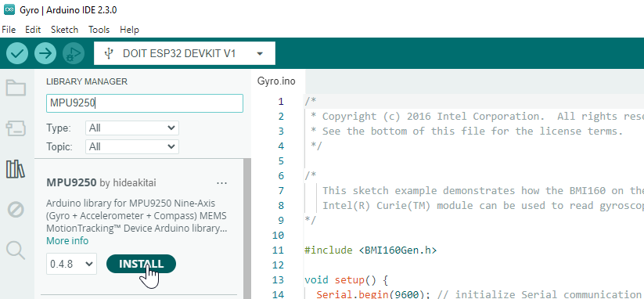This screenshot has width=644, height=299.
Task: Open the File menu
Action: (x=9, y=30)
